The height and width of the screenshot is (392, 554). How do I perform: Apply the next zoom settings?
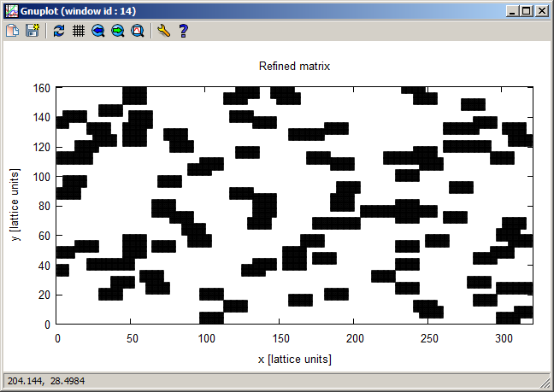click(x=117, y=31)
